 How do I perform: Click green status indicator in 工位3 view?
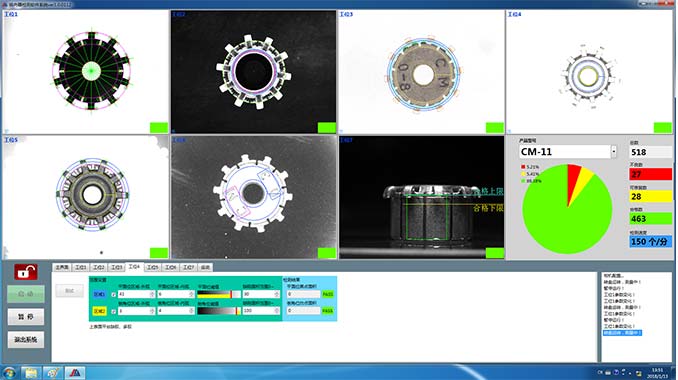(495, 128)
